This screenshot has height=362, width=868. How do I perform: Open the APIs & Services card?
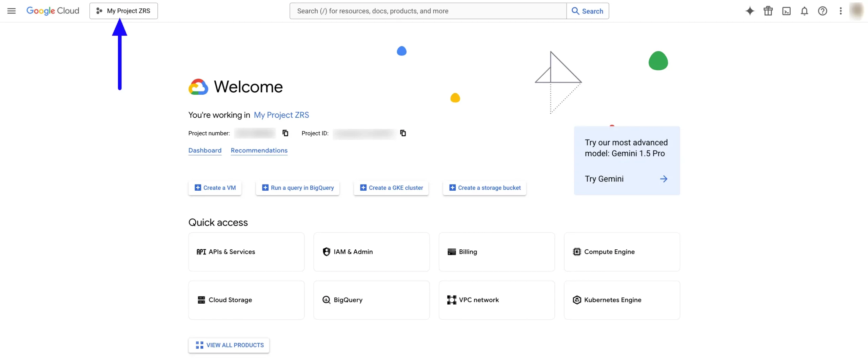click(x=246, y=252)
